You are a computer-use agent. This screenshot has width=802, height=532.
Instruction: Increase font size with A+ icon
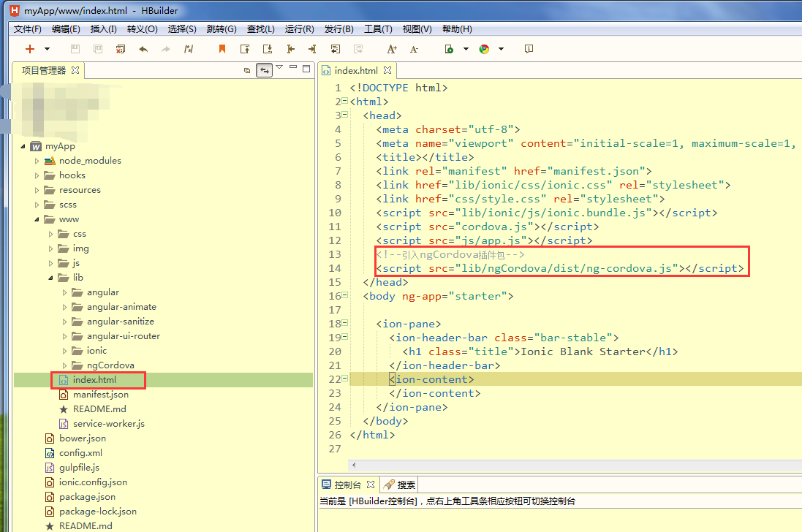(x=392, y=49)
